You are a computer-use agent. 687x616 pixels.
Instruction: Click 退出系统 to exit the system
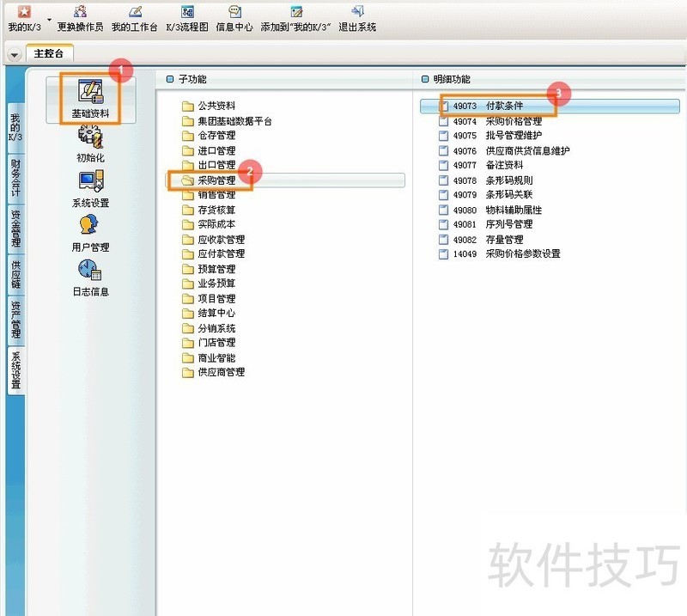tap(357, 18)
